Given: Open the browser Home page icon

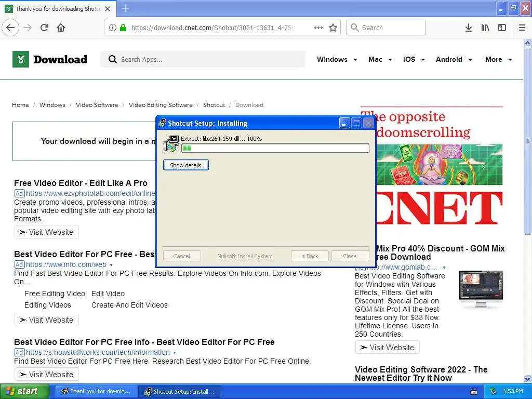Looking at the screenshot, I should [61, 28].
